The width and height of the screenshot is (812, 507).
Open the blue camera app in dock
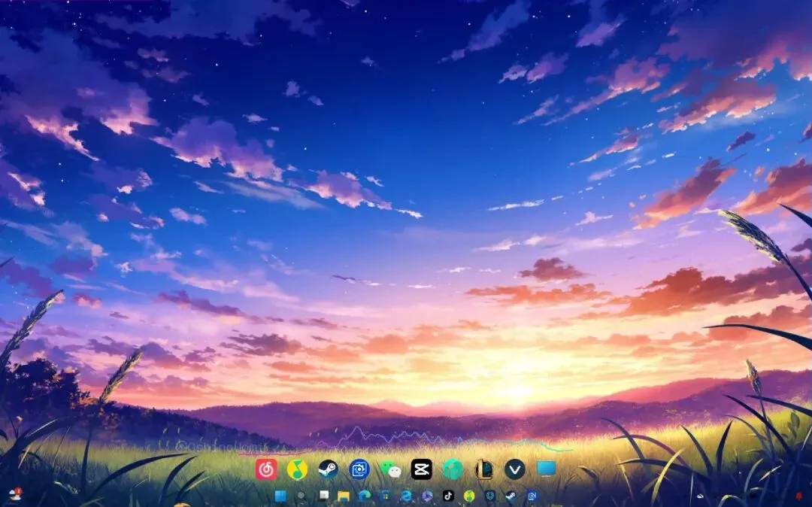click(359, 469)
